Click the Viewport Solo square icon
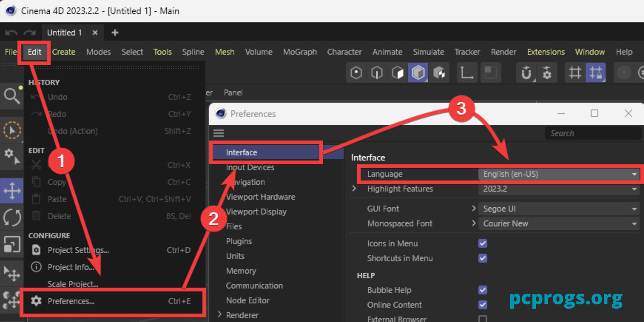 [x=491, y=73]
